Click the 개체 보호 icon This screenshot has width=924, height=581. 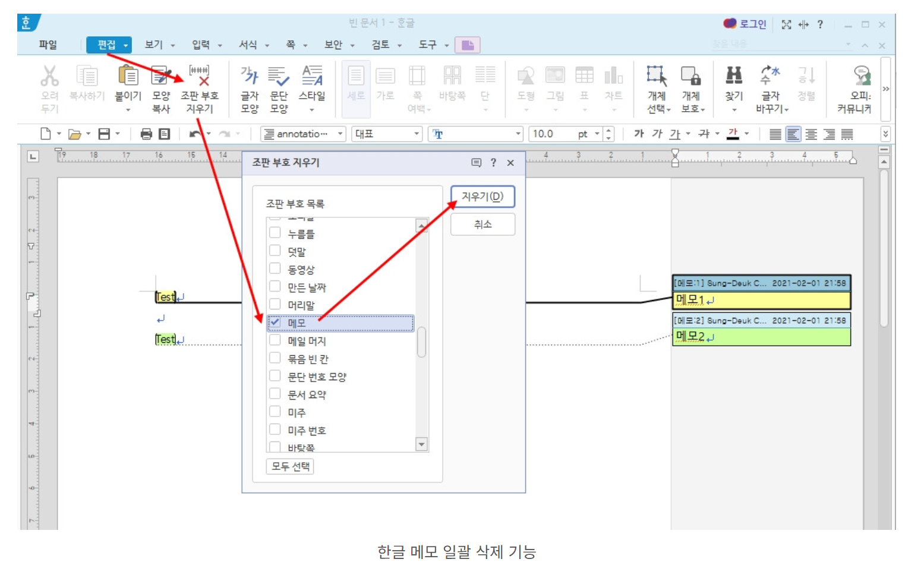(x=691, y=76)
